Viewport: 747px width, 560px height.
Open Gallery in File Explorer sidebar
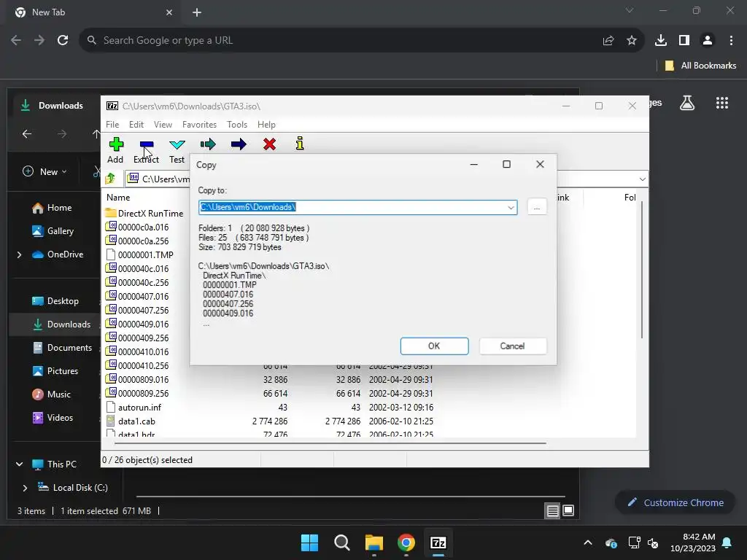(53, 231)
